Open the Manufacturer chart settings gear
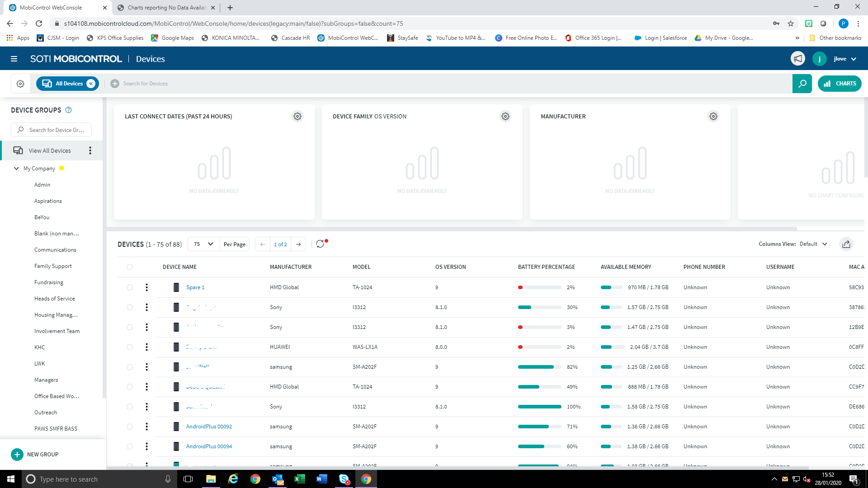The image size is (868, 488). [x=713, y=116]
